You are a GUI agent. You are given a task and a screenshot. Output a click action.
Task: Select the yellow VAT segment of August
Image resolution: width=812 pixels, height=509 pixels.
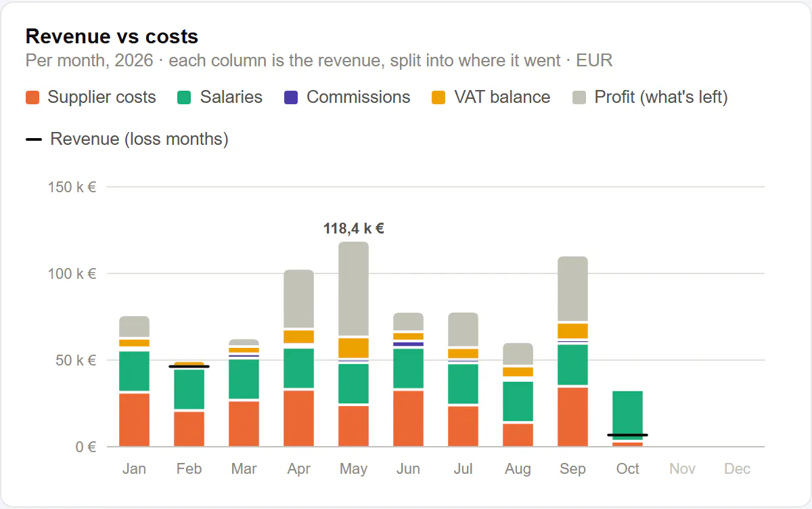518,372
